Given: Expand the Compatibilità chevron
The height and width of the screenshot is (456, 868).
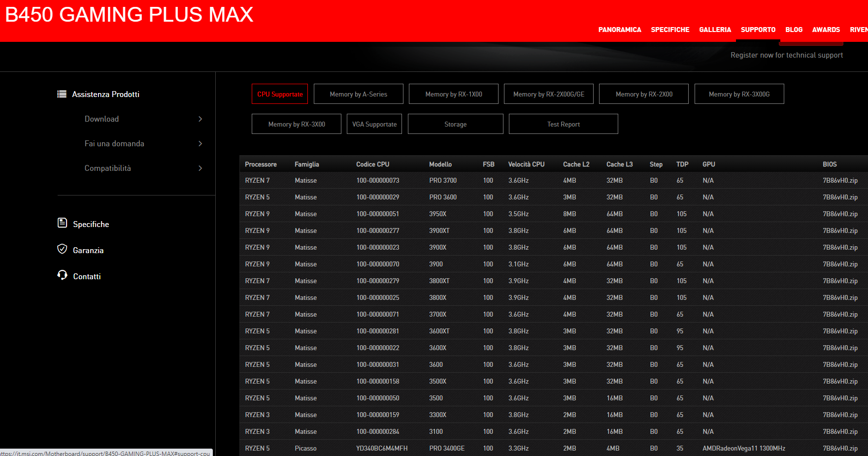Looking at the screenshot, I should click(x=200, y=168).
